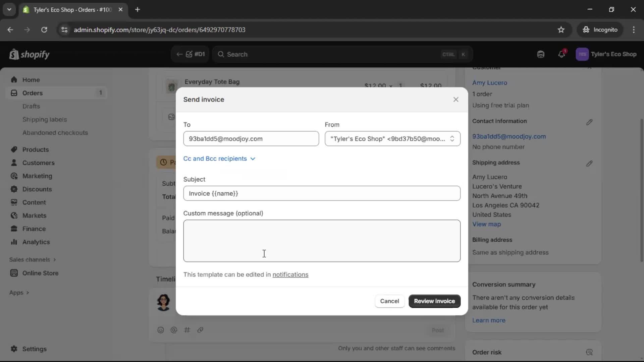Screen dimensions: 644x362
Task: Open the notifications bell
Action: (562, 54)
